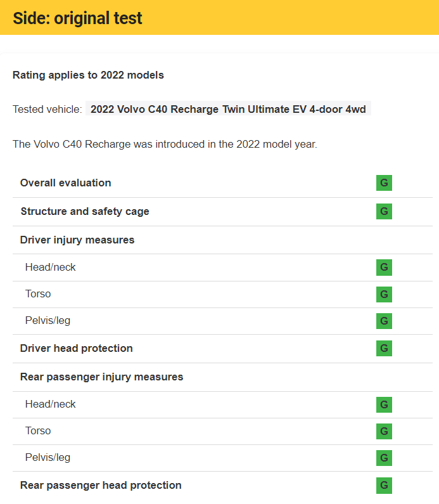Click the Overall evaluation row label

click(x=66, y=183)
